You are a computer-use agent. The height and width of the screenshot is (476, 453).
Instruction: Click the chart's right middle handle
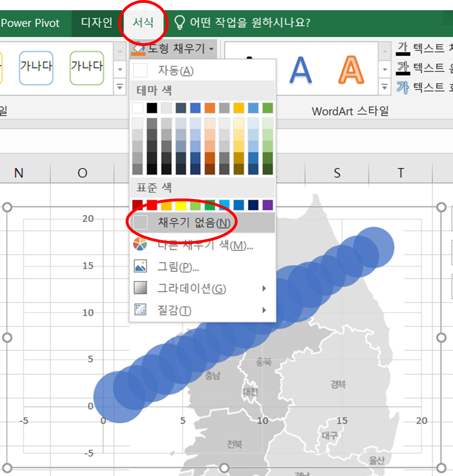(441, 337)
